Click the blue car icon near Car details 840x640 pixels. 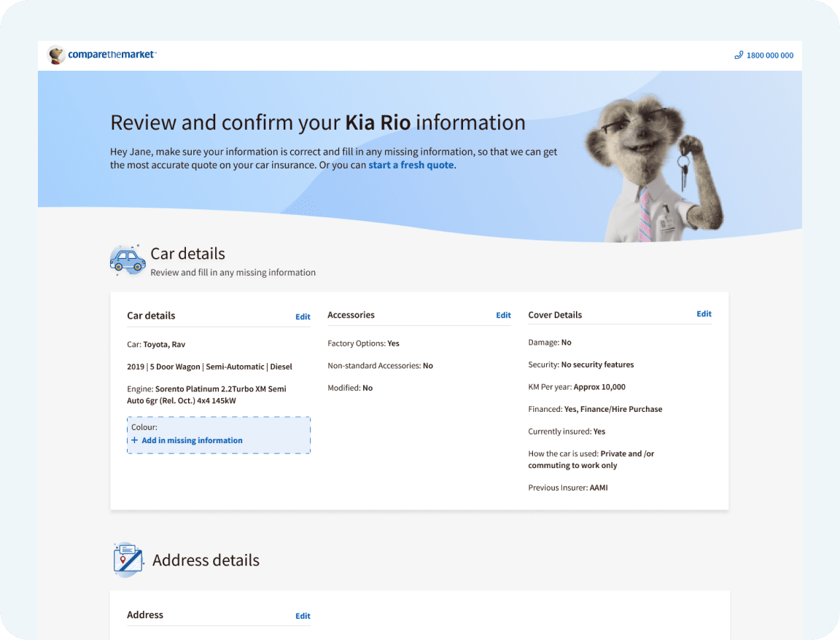coord(128,260)
